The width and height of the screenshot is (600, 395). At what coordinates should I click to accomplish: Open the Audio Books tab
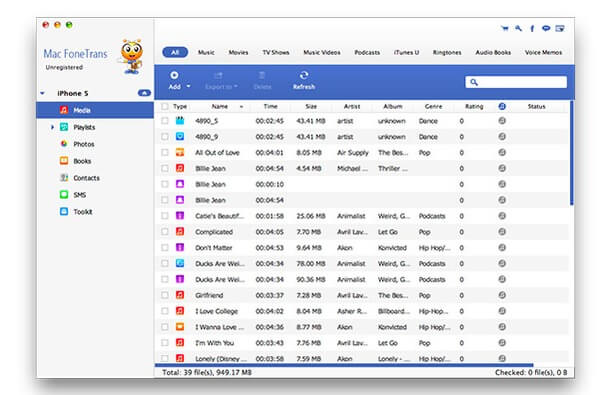[493, 52]
